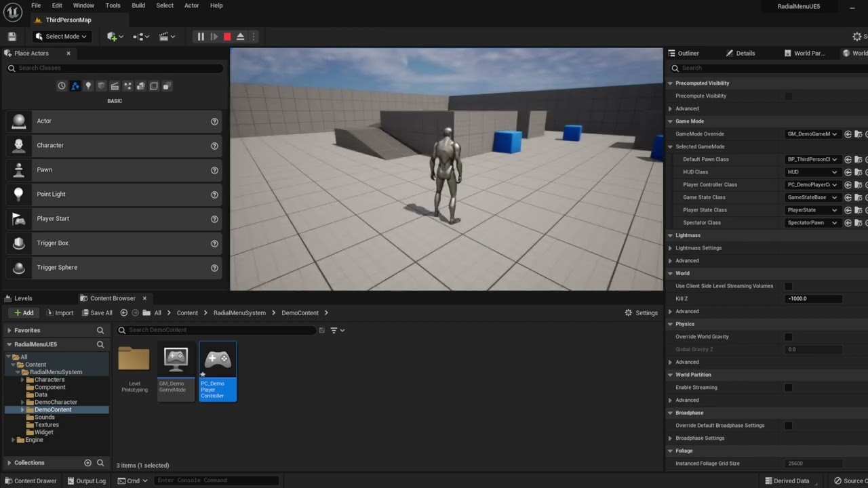Select the Basic actors category icon

pos(75,86)
